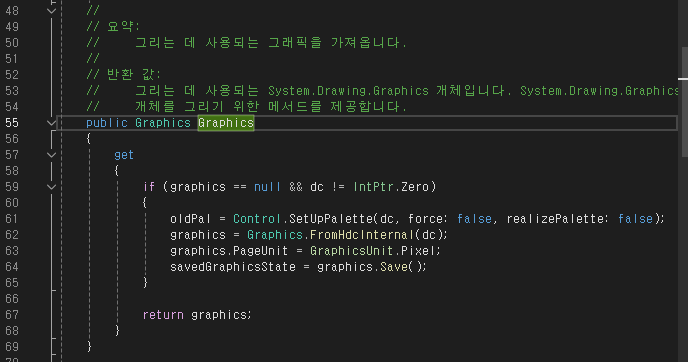Screen dimensions: 688x362
Task: Click the SetUpPalette method call
Action: [x=331, y=219]
